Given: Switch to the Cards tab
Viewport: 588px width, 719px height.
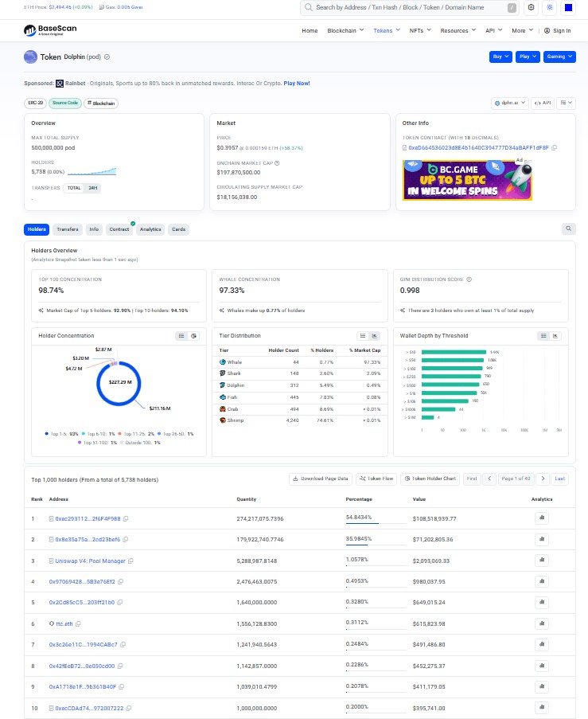Looking at the screenshot, I should [x=179, y=229].
